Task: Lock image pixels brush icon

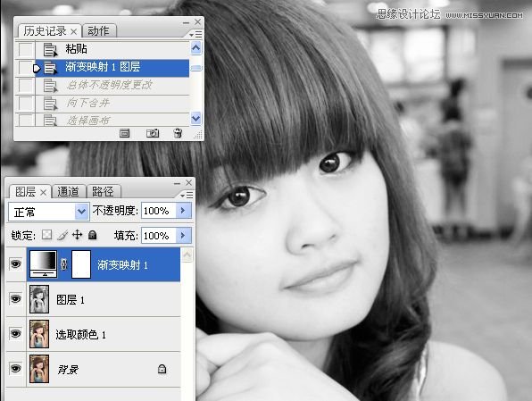Action: tap(62, 235)
